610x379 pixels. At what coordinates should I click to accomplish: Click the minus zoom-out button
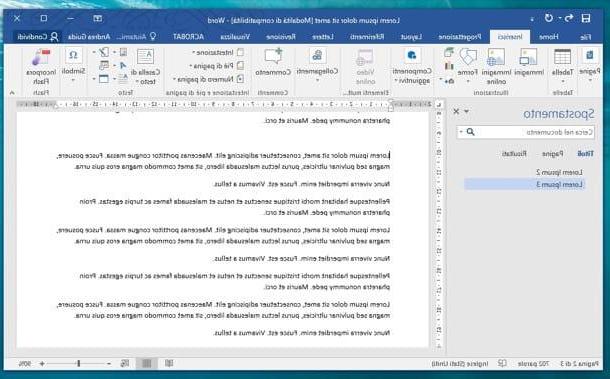pyautogui.click(x=109, y=363)
